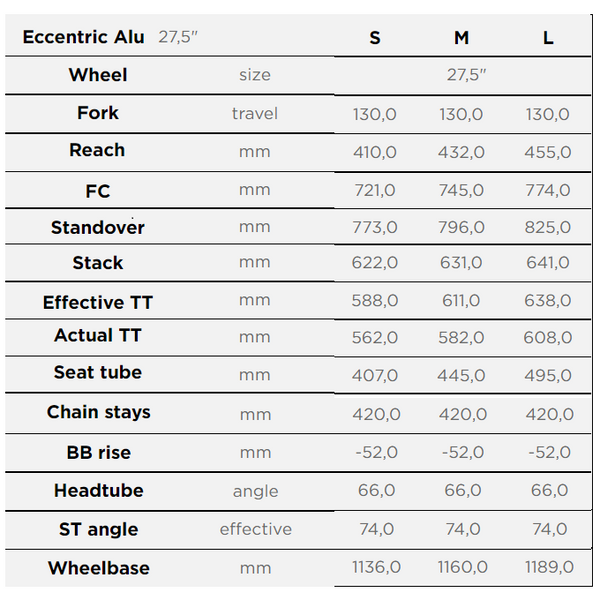Viewport: 600px width, 600px height.
Task: Click the Wheelbase row label
Action: [x=99, y=568]
